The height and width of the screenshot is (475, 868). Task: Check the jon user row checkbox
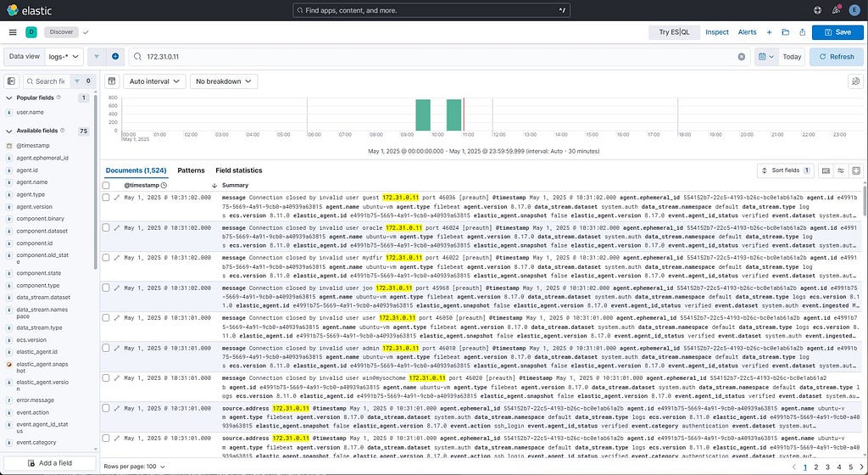pos(106,288)
